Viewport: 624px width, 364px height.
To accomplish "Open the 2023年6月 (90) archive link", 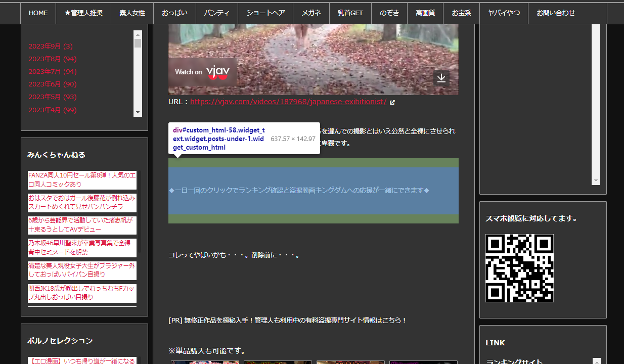I will [x=53, y=84].
